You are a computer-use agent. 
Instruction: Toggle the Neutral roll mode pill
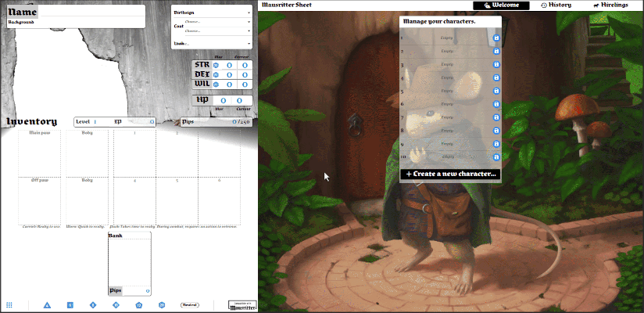point(190,305)
